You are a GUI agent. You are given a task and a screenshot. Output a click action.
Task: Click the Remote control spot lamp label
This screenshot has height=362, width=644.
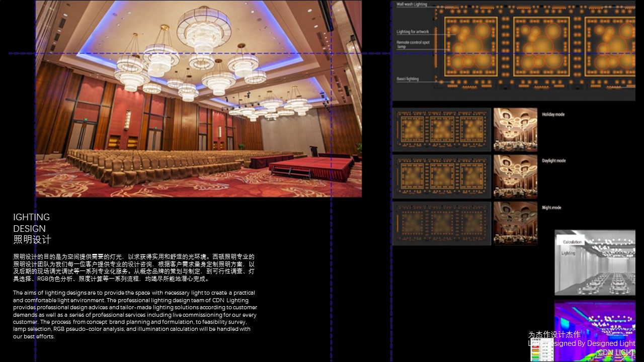[413, 45]
